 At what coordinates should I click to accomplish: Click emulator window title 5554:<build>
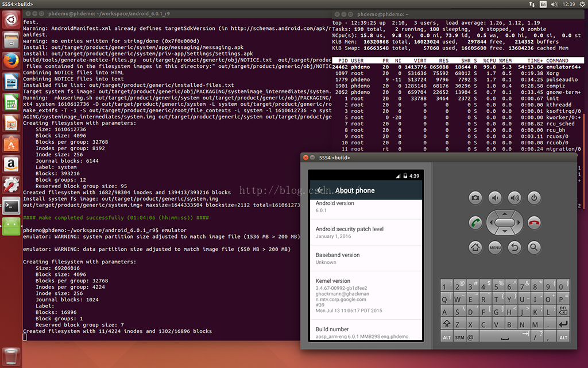(335, 158)
